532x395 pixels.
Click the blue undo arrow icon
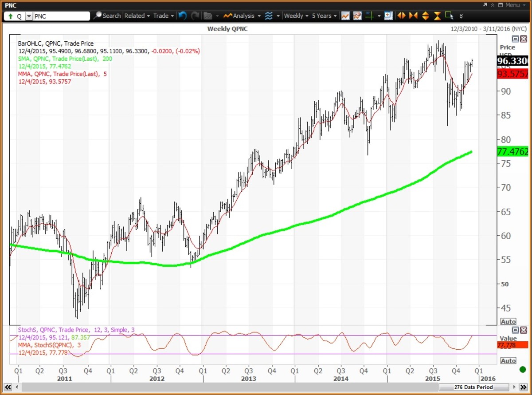point(182,16)
